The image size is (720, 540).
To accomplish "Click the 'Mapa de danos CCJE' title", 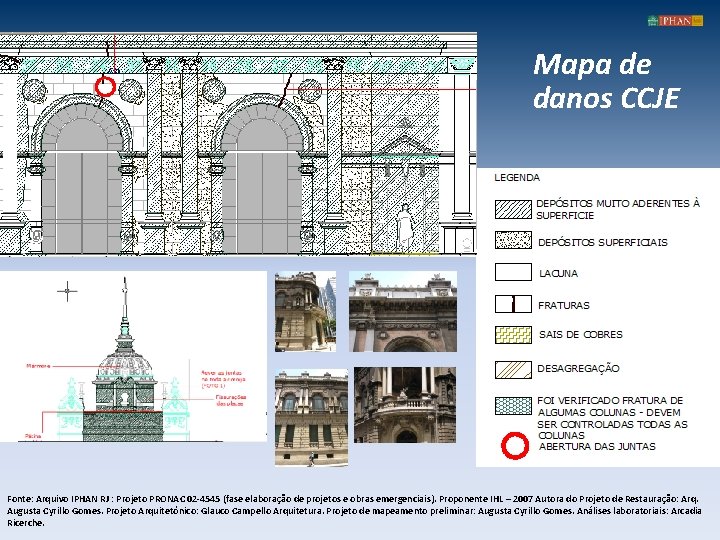I will [606, 81].
